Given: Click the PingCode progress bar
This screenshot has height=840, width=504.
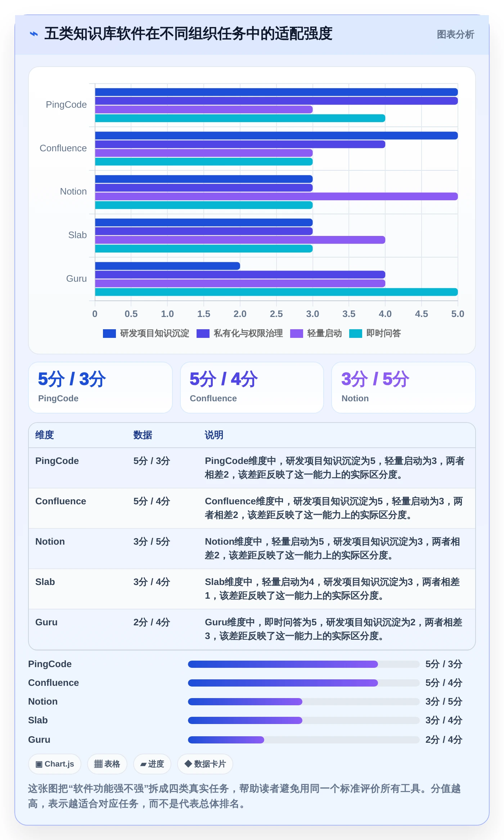Looking at the screenshot, I should (x=304, y=664).
